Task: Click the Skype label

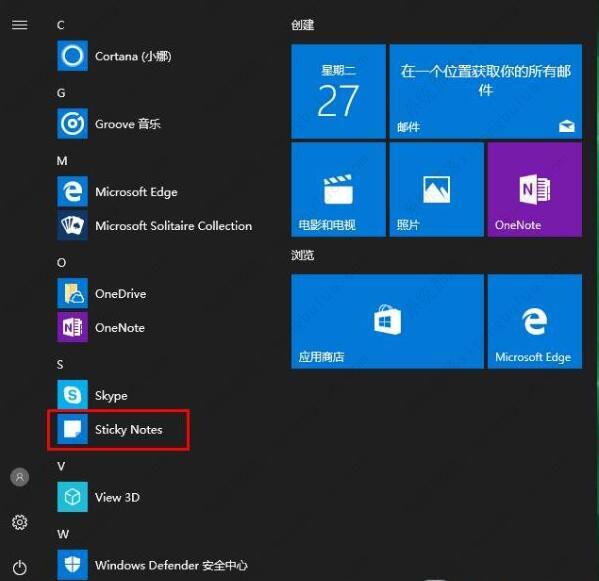Action: pos(111,396)
